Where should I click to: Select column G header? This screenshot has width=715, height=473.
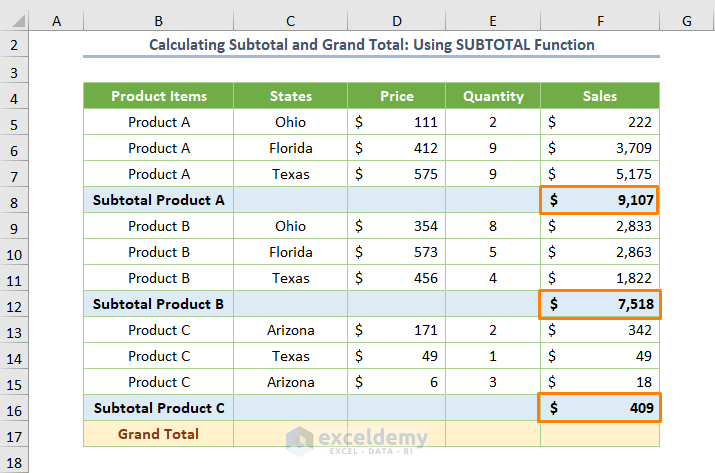[687, 21]
